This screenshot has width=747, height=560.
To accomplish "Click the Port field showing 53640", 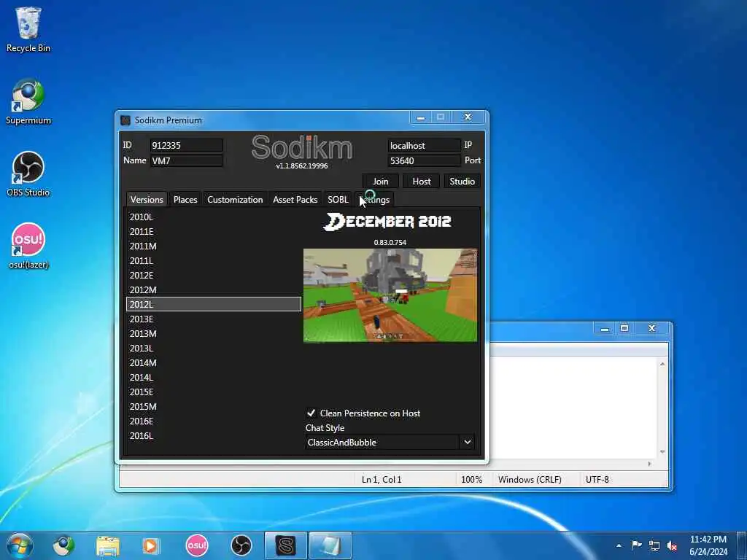I will [x=424, y=160].
